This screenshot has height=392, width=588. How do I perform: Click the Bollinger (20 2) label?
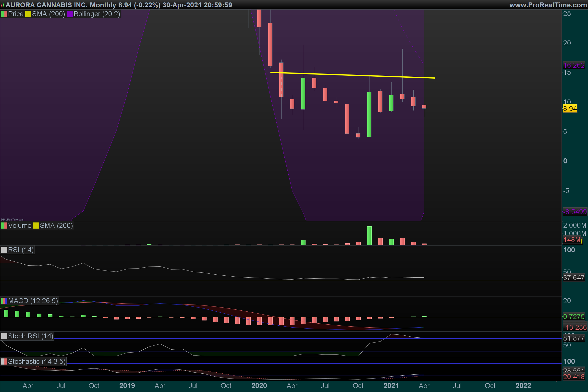coord(97,14)
